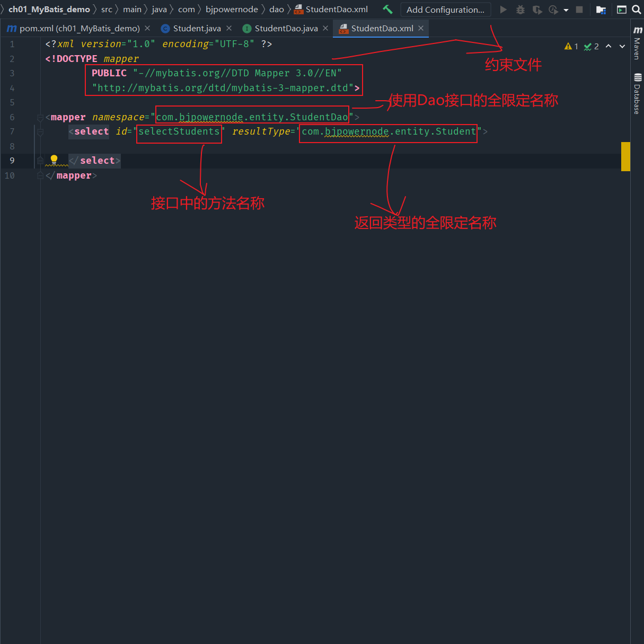Click the id value selectStudents
This screenshot has width=644, height=644.
point(179,131)
